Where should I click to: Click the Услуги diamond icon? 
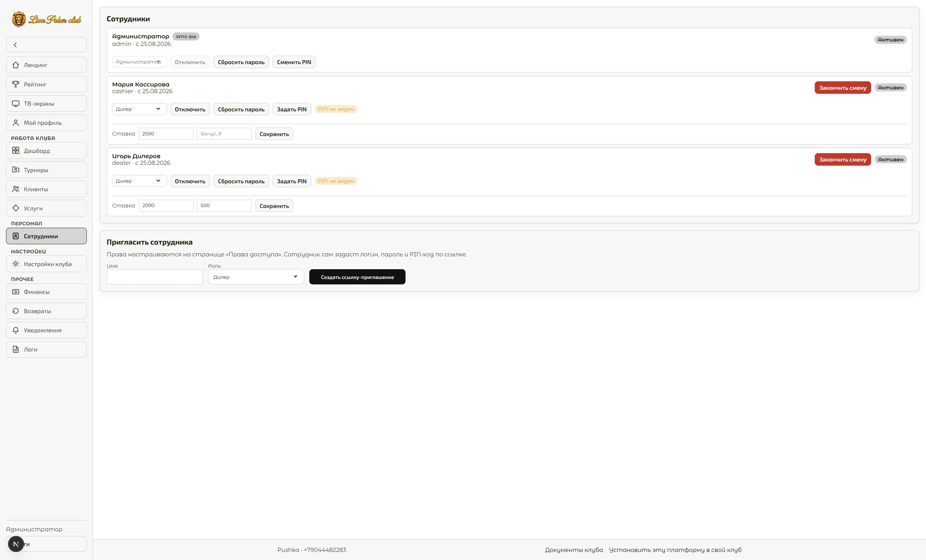[16, 208]
